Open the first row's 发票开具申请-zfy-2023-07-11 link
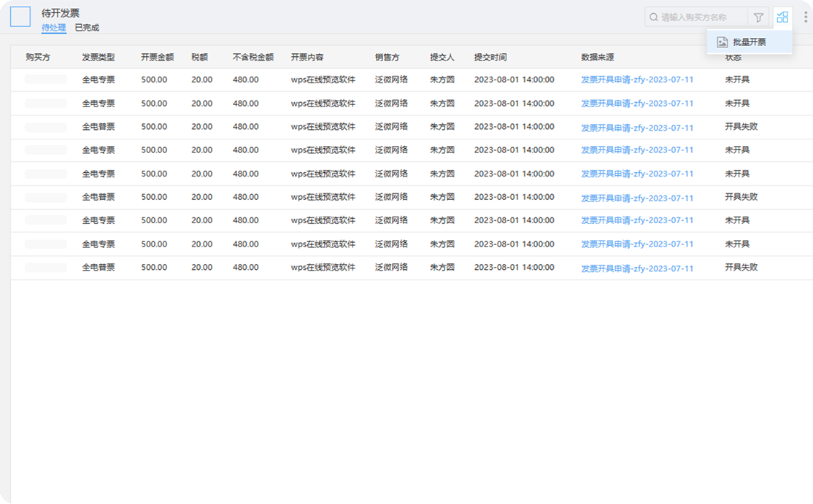Viewport: 813px width, 504px height. click(637, 80)
